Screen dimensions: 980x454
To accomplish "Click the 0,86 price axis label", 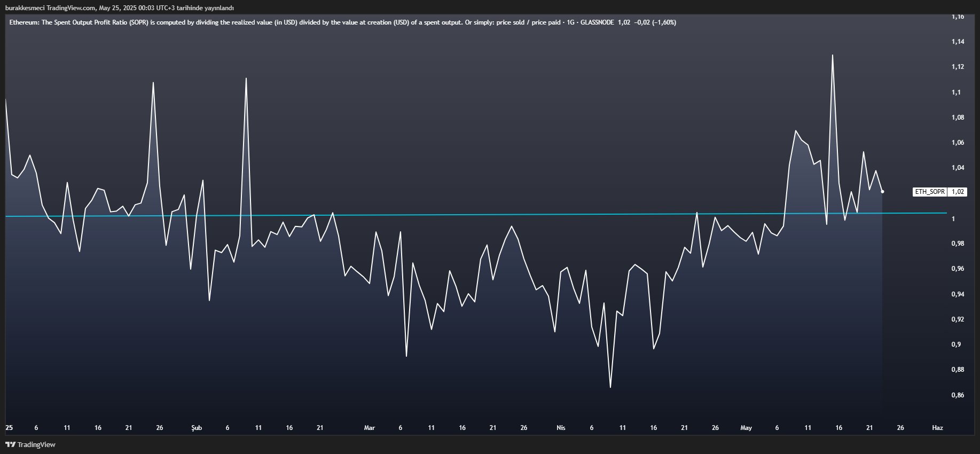I will (958, 395).
